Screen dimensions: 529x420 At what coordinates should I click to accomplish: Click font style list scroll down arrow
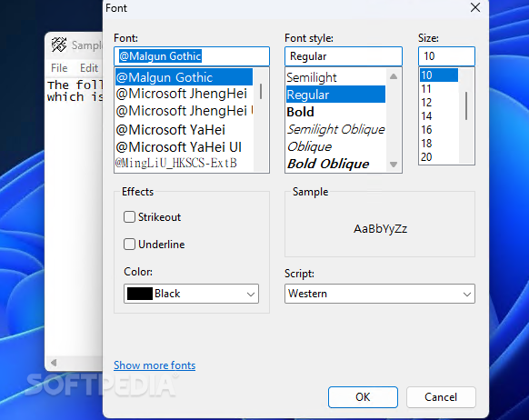pos(394,165)
